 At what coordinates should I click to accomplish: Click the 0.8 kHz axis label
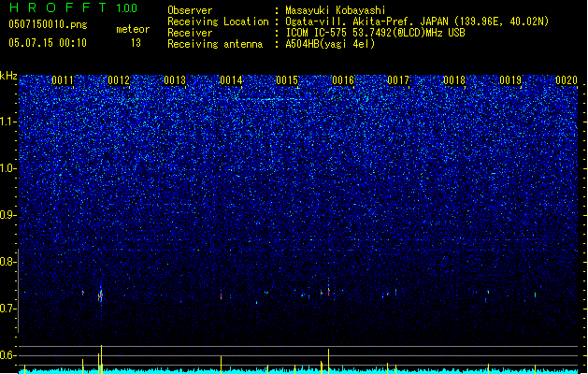coord(8,262)
